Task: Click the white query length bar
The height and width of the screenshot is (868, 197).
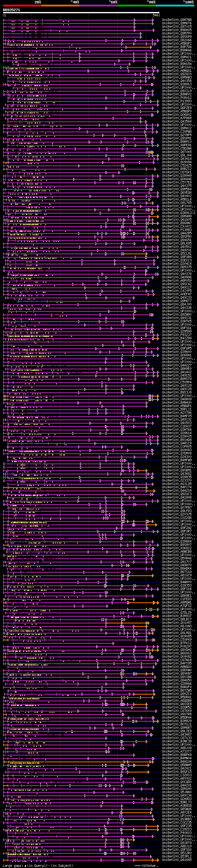Action: 81,12
